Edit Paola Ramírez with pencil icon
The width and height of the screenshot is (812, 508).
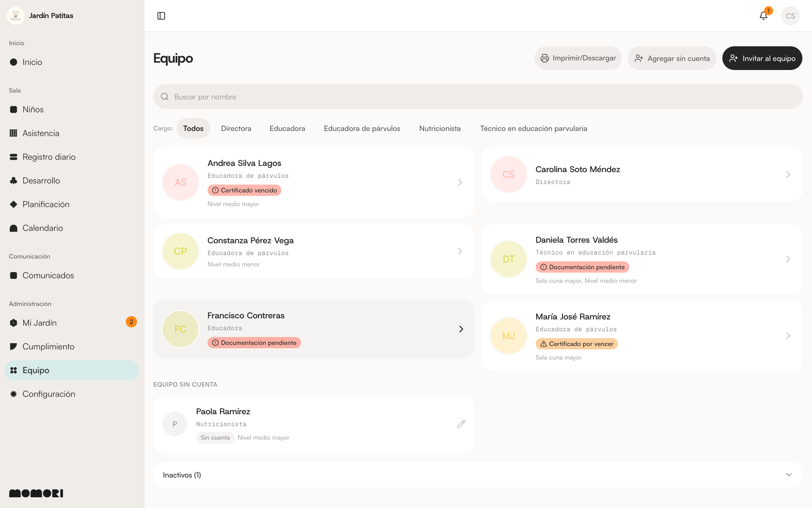point(461,424)
